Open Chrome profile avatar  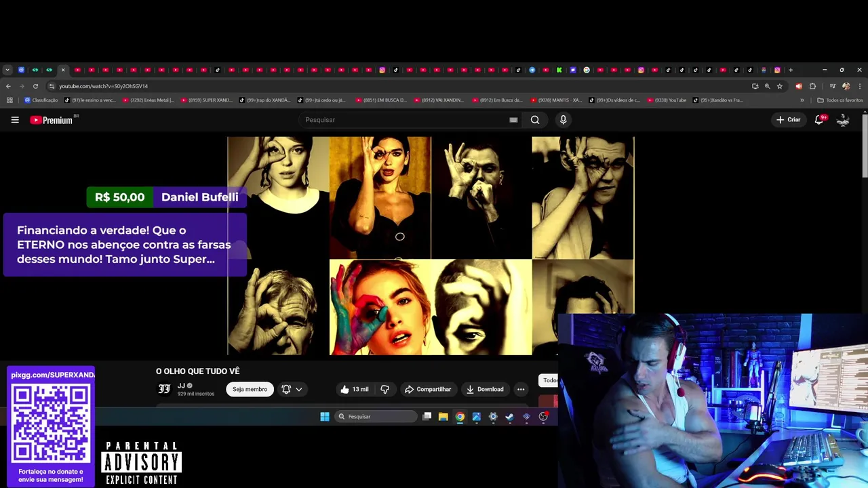click(846, 86)
